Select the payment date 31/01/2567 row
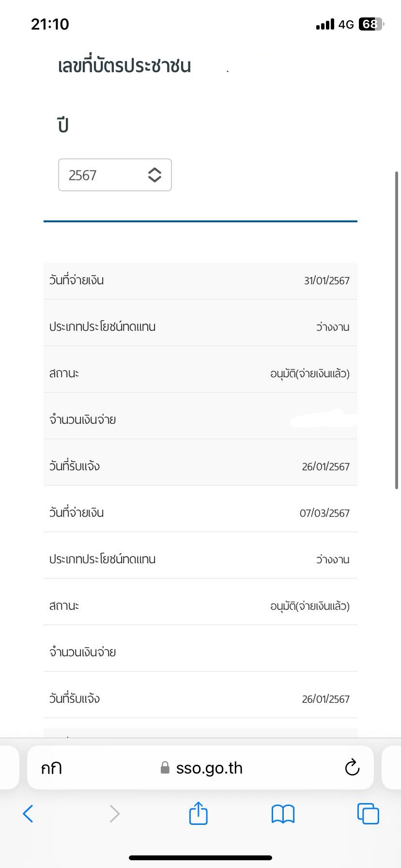The image size is (401, 868). pos(200,281)
